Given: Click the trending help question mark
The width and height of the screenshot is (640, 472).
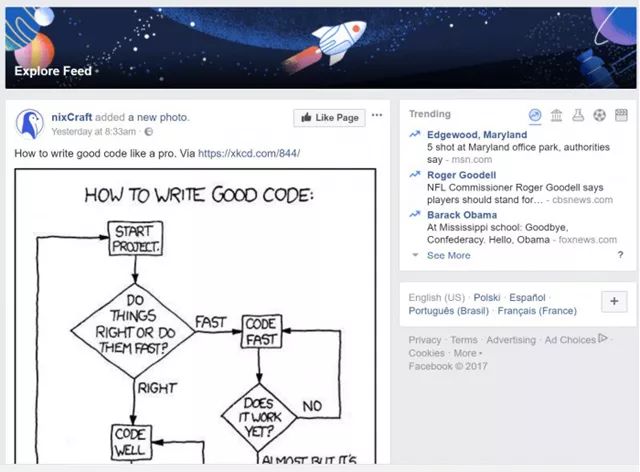Looking at the screenshot, I should [x=620, y=255].
